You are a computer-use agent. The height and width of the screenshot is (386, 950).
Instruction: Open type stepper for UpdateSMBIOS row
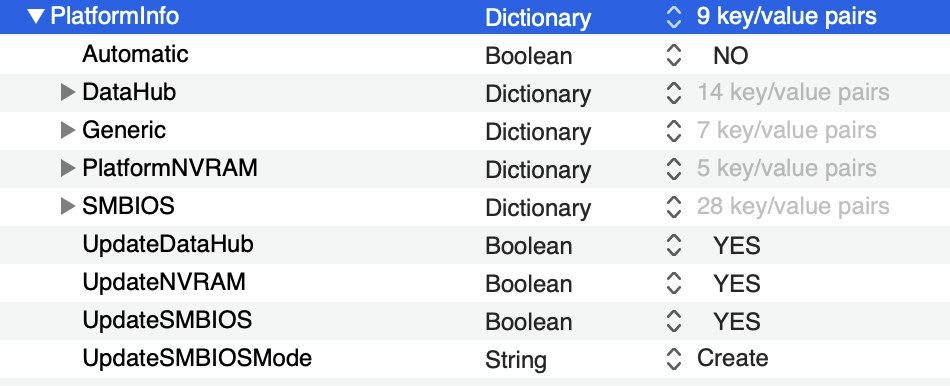tap(674, 321)
